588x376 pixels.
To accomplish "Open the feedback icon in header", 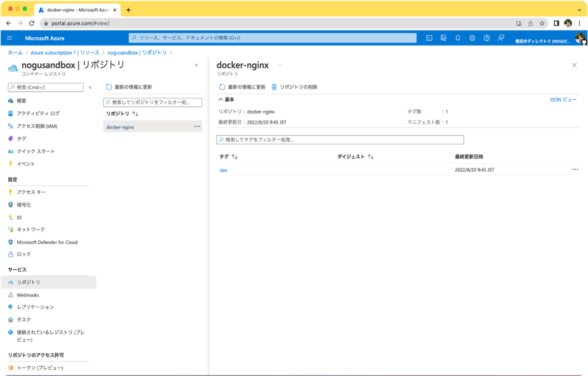I will 501,38.
